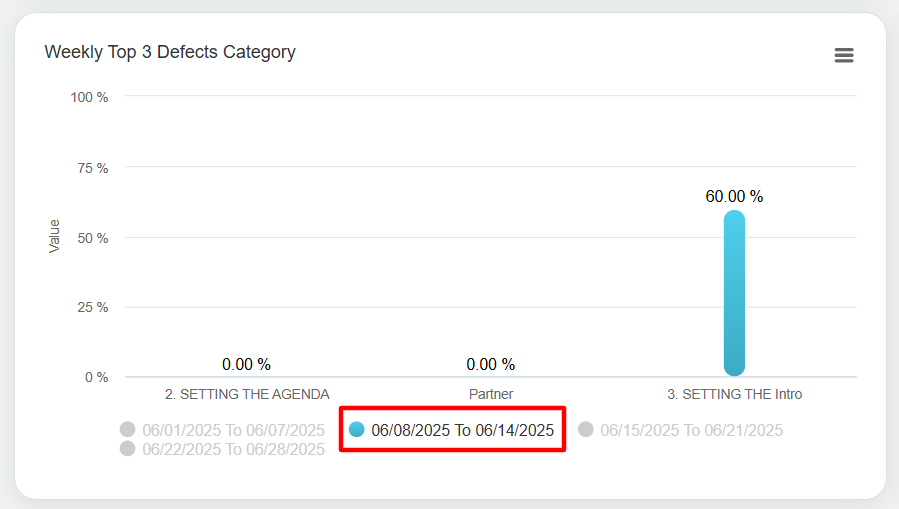The width and height of the screenshot is (899, 509).
Task: Click the 60.00 % data label
Action: [x=734, y=197]
